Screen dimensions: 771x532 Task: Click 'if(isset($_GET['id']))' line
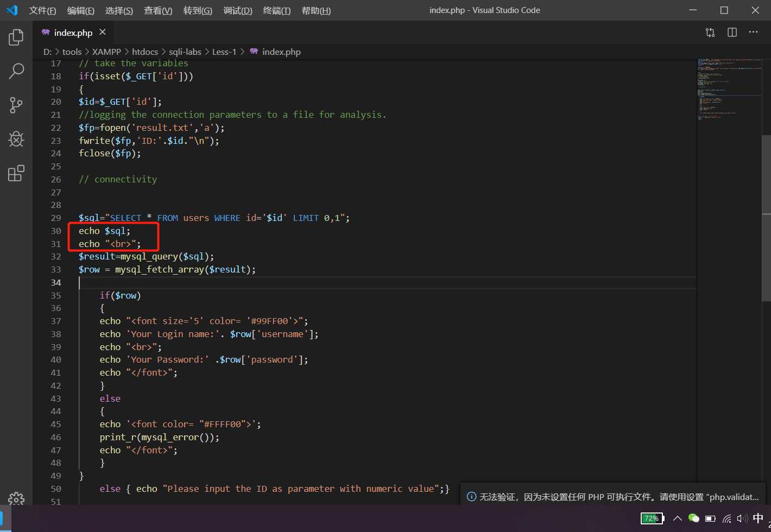pos(136,76)
